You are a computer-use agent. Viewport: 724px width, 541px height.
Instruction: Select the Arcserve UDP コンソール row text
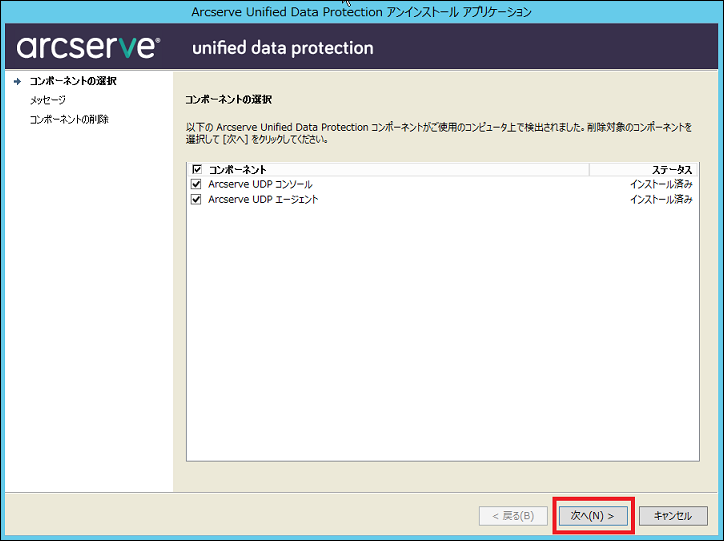click(260, 184)
